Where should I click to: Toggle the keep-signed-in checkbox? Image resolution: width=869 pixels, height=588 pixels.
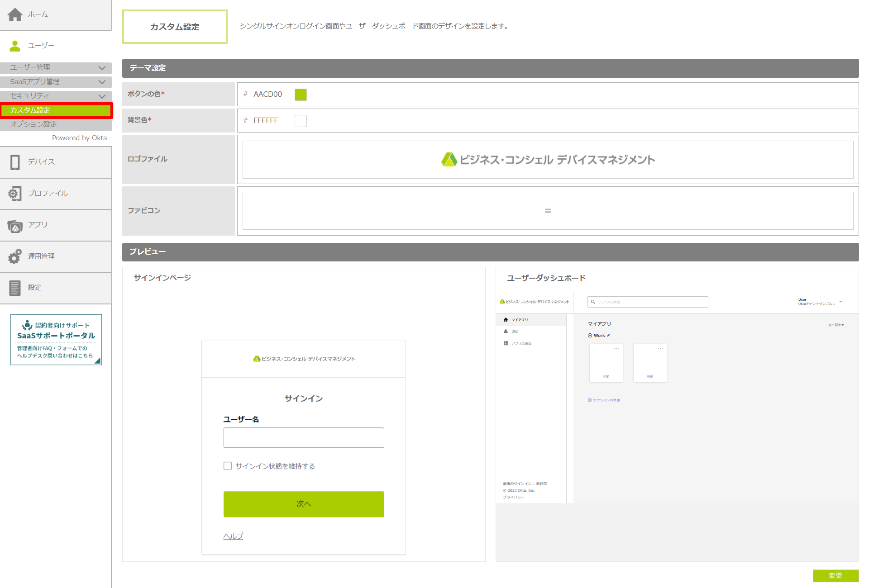point(228,466)
